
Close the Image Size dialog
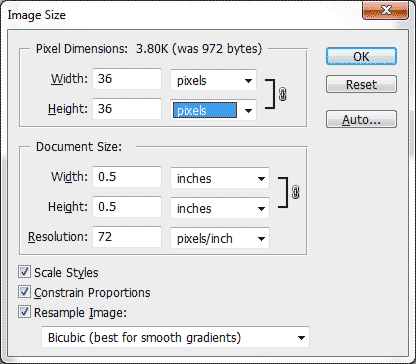[385, 10]
